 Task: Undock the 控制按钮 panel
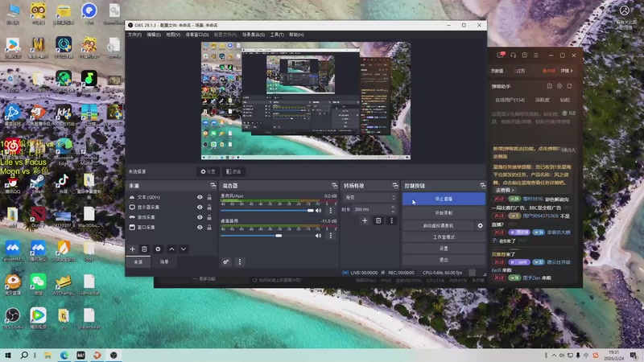pyautogui.click(x=482, y=186)
